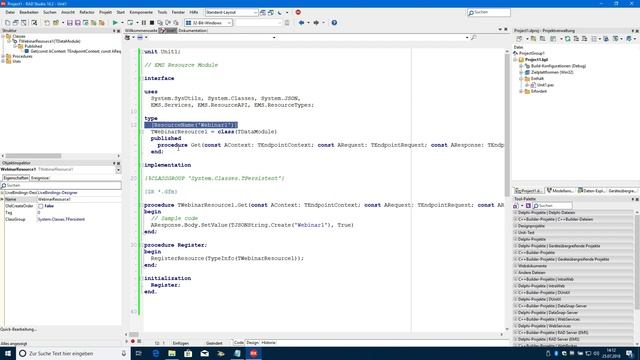Select the Published node in Struktur
Image resolution: width=640 pixels, height=360 pixels.
pyautogui.click(x=33, y=46)
